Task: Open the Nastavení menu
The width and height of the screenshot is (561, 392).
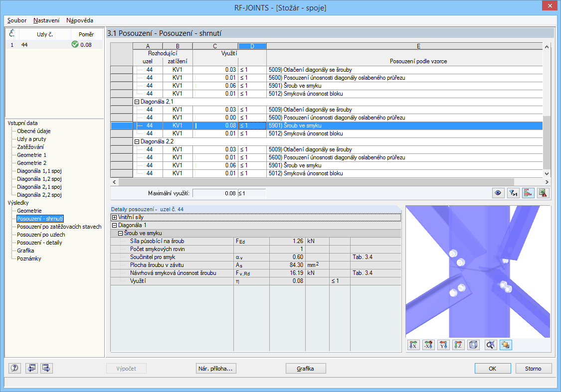Action: click(x=46, y=20)
